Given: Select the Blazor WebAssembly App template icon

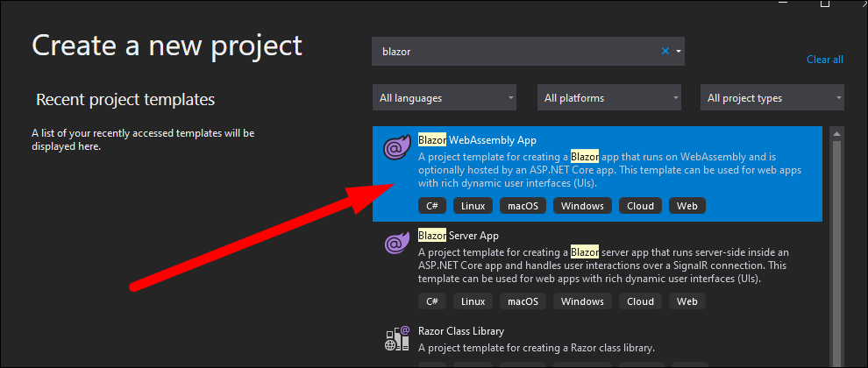Looking at the screenshot, I should [x=398, y=147].
